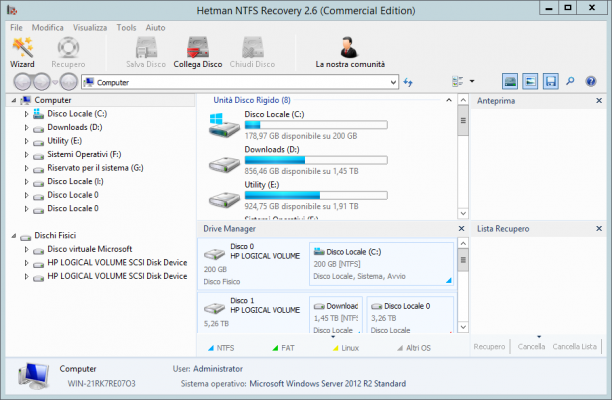Open Collega Disco to mount a disk
The image size is (612, 400).
point(198,52)
